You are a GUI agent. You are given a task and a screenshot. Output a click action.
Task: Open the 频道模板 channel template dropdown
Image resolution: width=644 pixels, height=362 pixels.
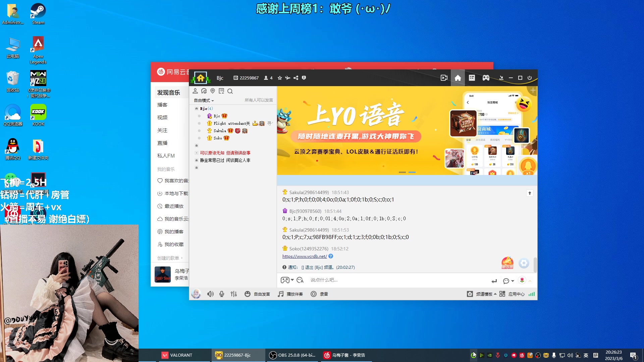pyautogui.click(x=482, y=294)
